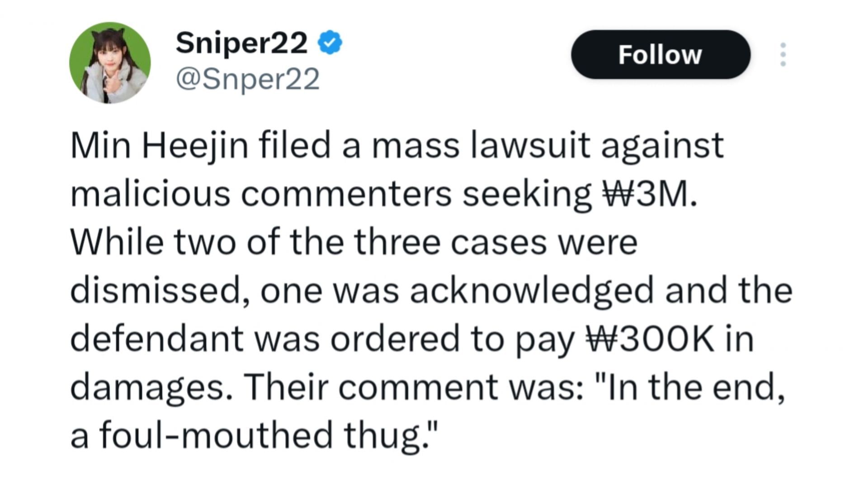Click the blue verified badge

(x=330, y=43)
